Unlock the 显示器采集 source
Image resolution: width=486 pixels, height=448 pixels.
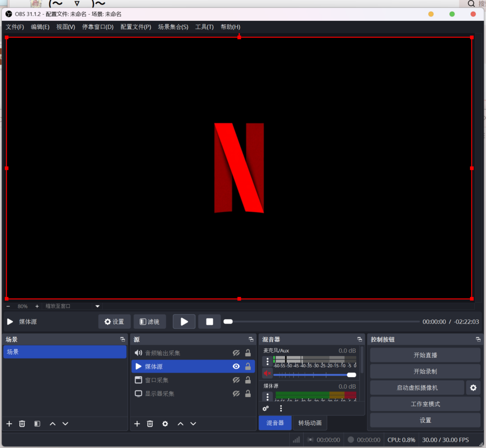pos(248,394)
